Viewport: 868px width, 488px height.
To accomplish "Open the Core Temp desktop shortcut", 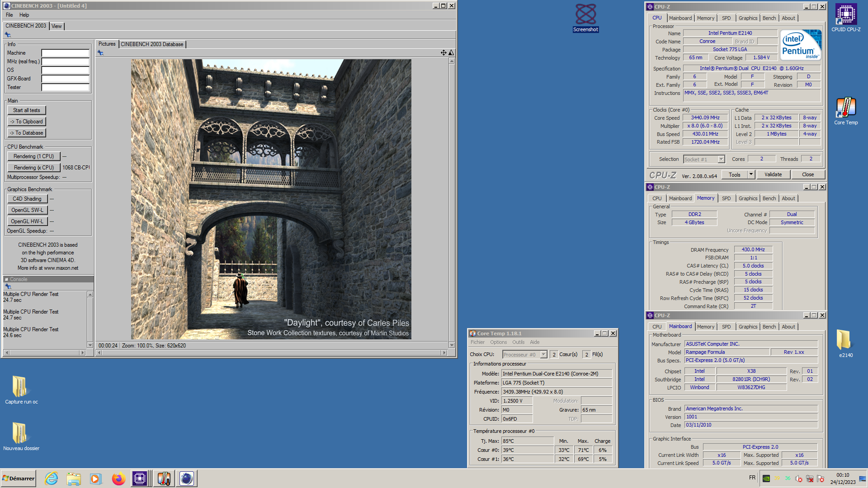I will pos(846,111).
